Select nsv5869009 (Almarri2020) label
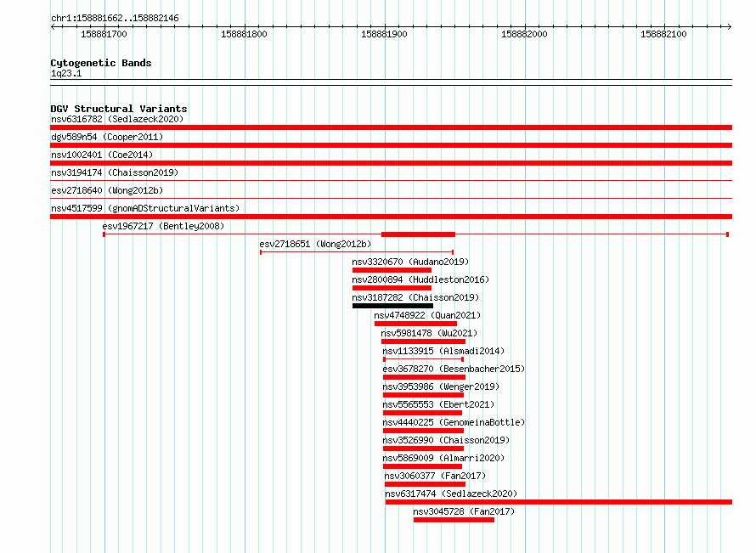 443,458
